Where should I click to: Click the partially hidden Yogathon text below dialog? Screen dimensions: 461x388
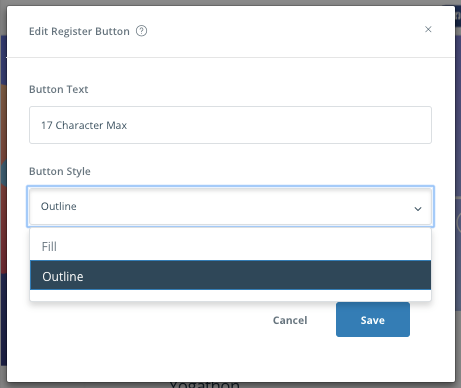point(204,385)
